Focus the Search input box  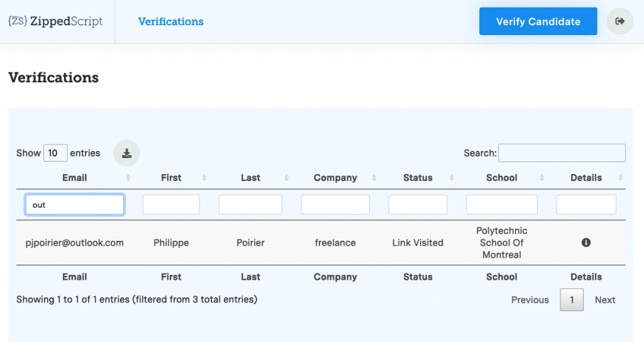562,153
